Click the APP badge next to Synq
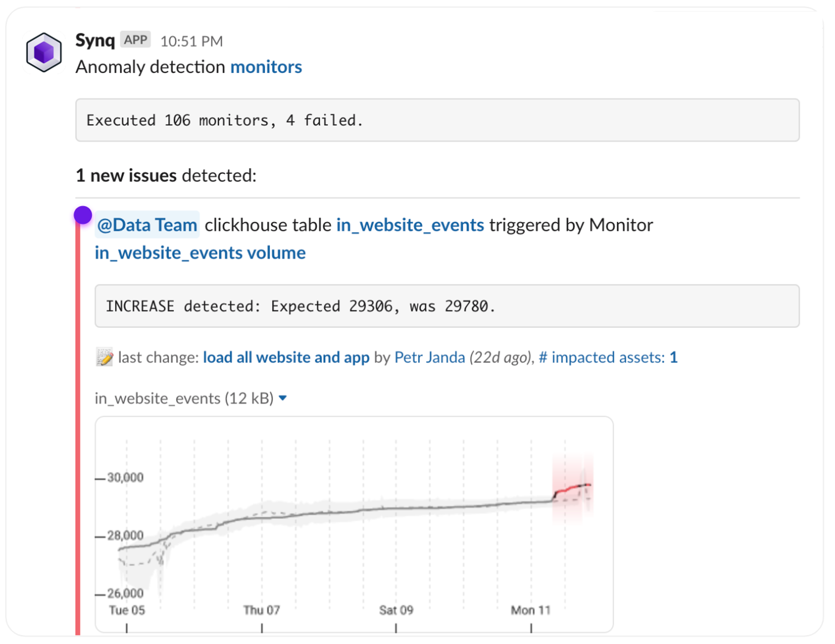This screenshot has height=644, width=835. (x=135, y=40)
